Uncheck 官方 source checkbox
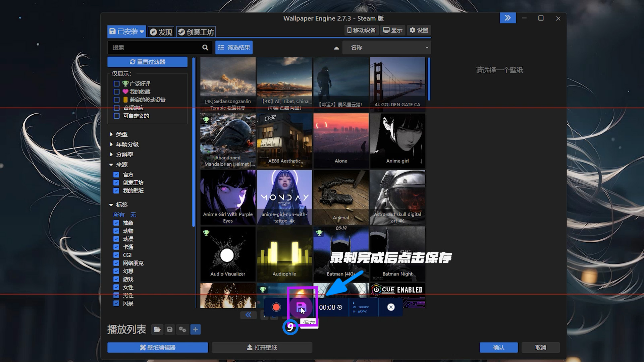Screen dimensions: 644x362 point(116,175)
